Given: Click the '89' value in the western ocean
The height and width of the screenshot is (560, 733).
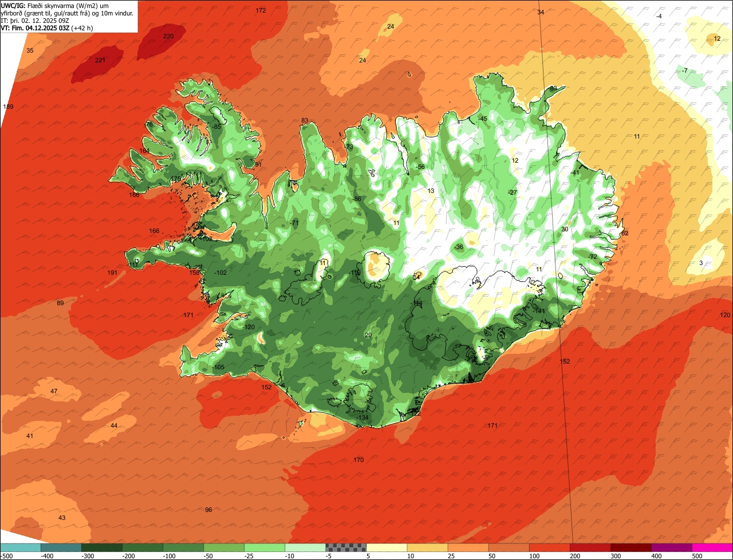Looking at the screenshot, I should pos(60,303).
